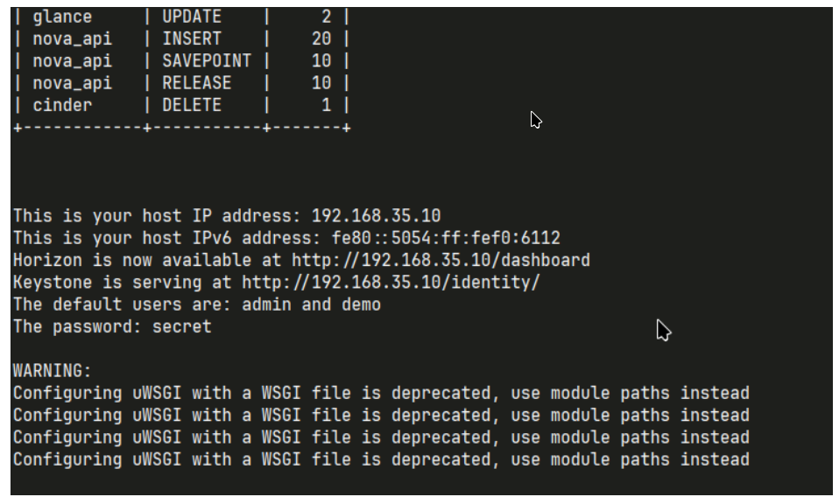
Task: Select the host IP address 192.168.35.10
Action: click(376, 216)
